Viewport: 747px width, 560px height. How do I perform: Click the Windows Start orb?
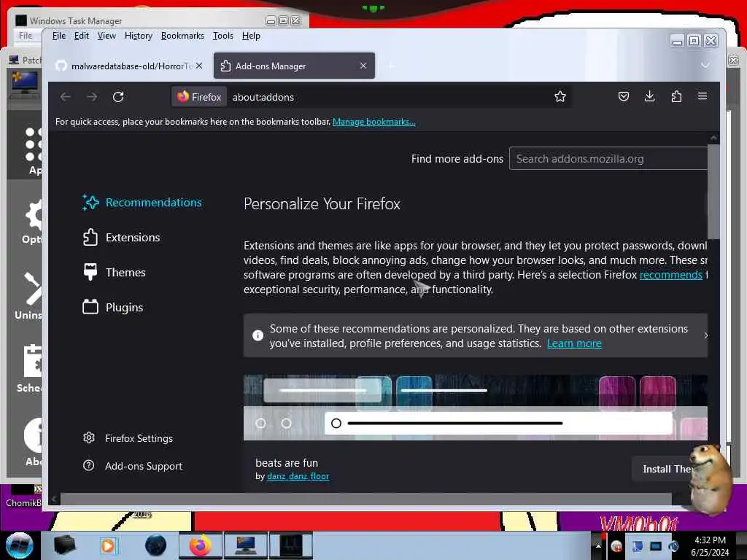[x=19, y=545]
